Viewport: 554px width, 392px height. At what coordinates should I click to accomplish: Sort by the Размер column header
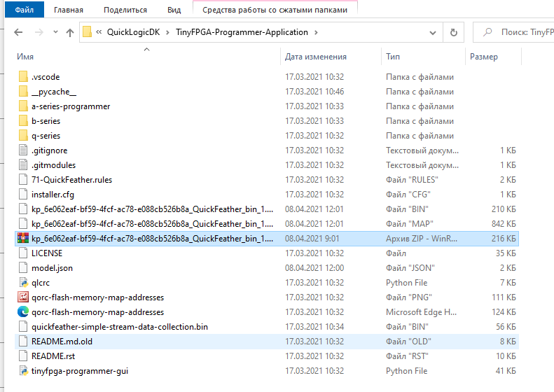[484, 57]
